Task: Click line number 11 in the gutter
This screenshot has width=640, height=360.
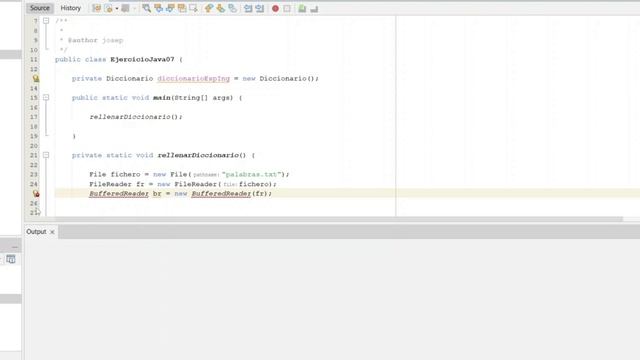Action: click(33, 60)
